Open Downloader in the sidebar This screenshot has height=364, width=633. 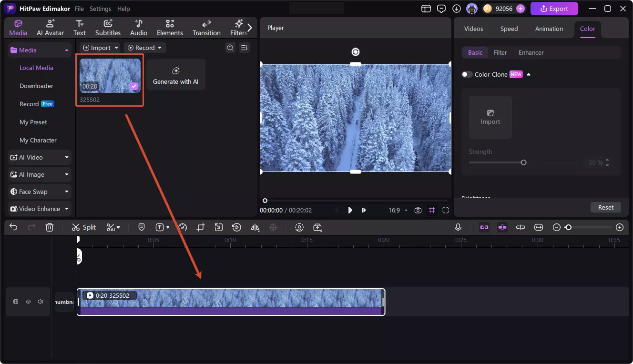[36, 86]
